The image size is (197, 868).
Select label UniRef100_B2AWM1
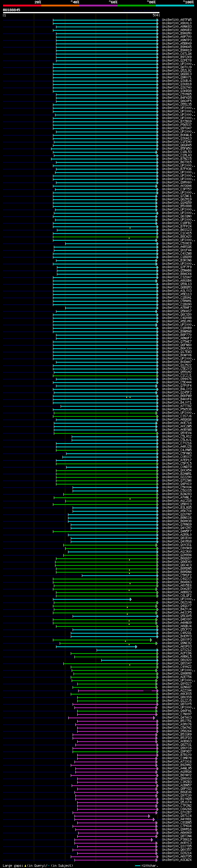177,474
